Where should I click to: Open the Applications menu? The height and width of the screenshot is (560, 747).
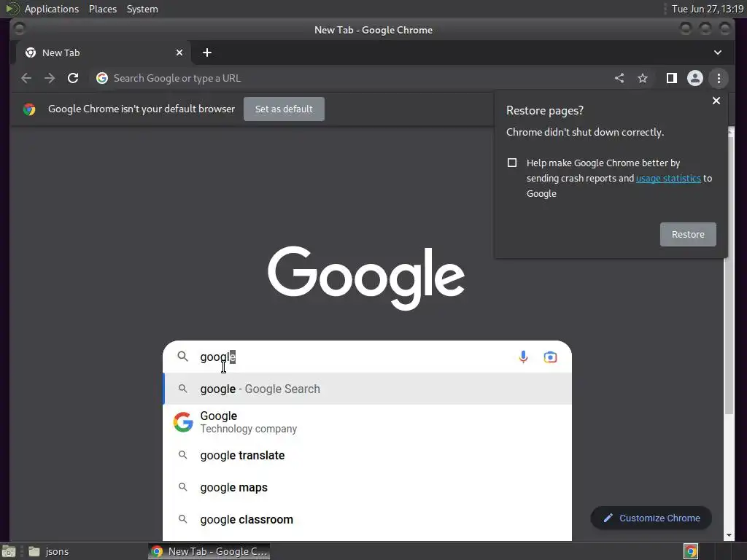pyautogui.click(x=52, y=9)
